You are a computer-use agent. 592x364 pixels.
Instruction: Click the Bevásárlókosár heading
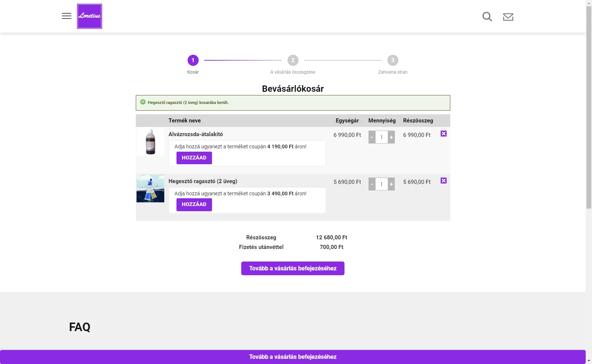(293, 89)
